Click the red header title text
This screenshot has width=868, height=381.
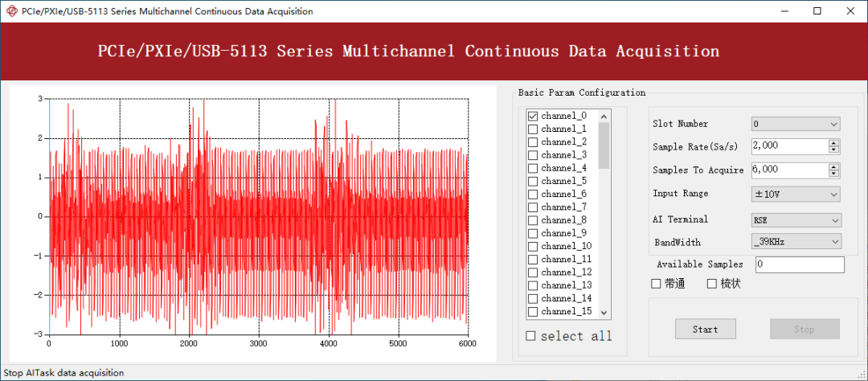coord(408,51)
